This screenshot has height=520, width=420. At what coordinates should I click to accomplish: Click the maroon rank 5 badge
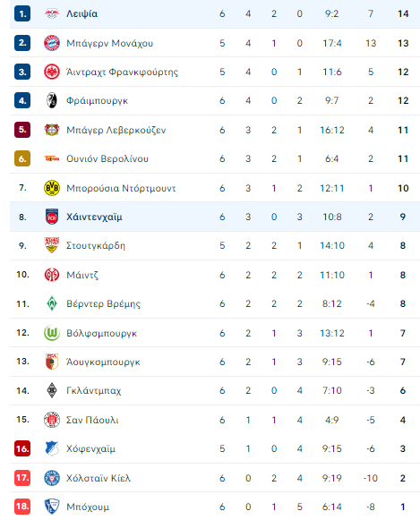click(x=22, y=130)
